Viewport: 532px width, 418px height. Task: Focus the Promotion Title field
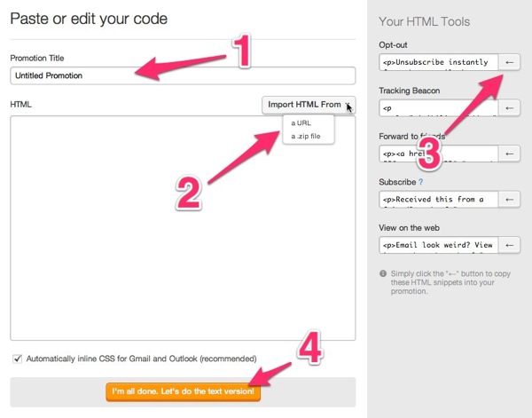[183, 75]
